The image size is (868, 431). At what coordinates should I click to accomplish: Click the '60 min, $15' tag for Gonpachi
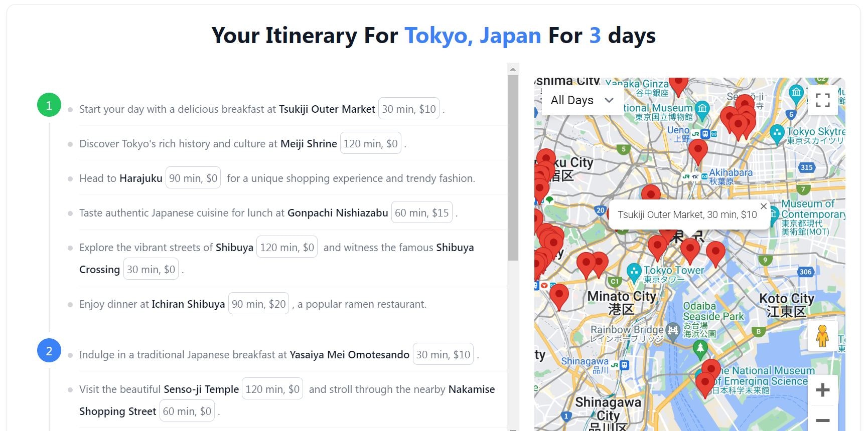point(421,212)
